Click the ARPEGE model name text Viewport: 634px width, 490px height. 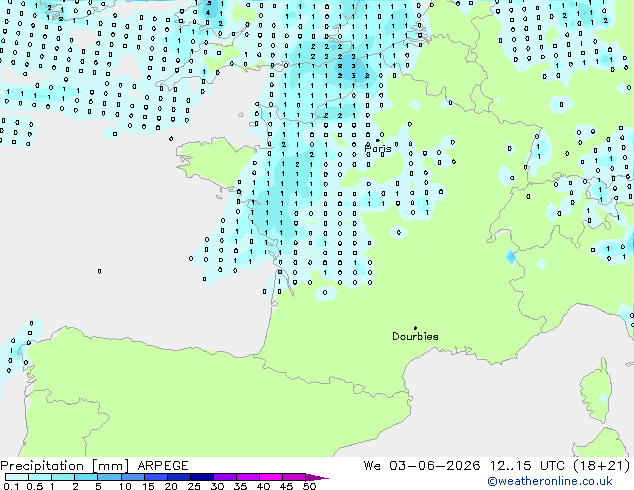point(163,466)
